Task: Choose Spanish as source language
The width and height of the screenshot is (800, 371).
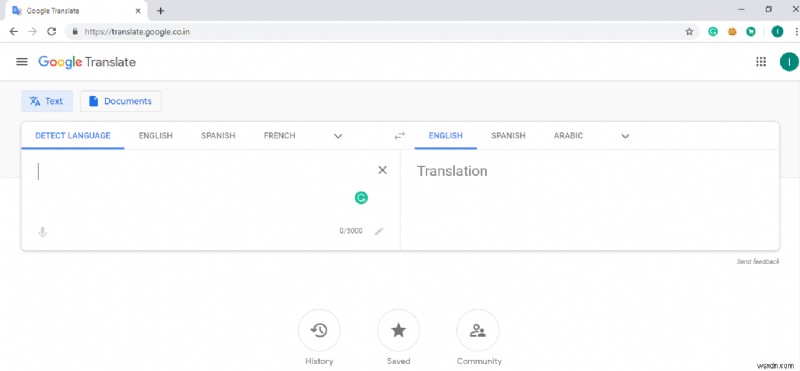Action: tap(218, 136)
